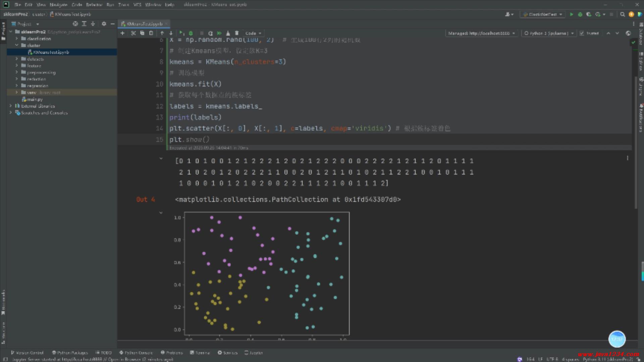Open the Code cell type dropdown

click(x=253, y=33)
